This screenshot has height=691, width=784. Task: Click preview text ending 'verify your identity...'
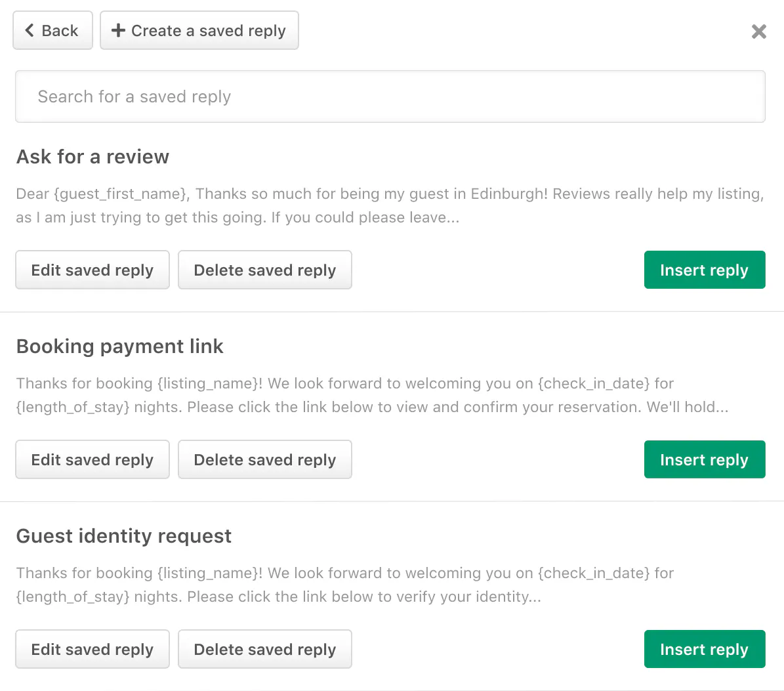point(345,585)
